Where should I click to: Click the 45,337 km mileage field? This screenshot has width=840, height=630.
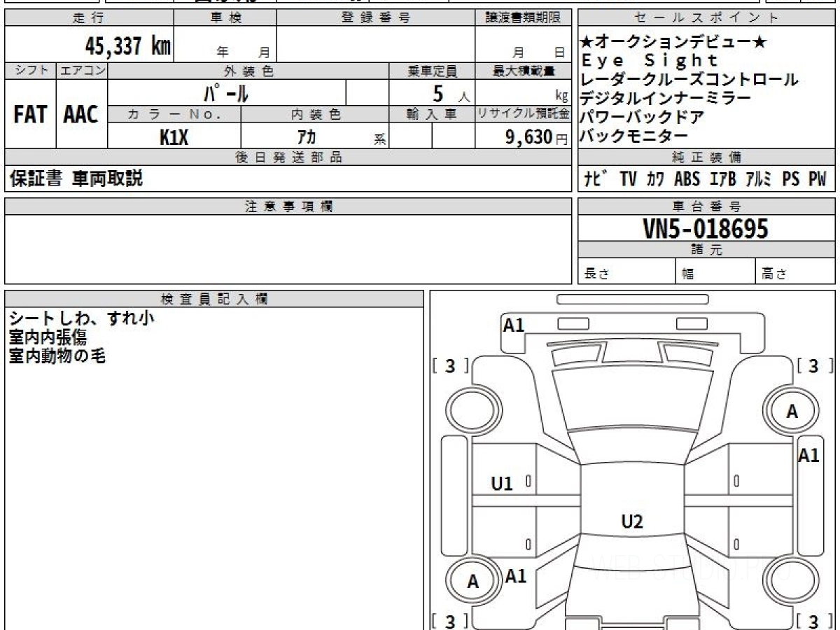pos(127,46)
